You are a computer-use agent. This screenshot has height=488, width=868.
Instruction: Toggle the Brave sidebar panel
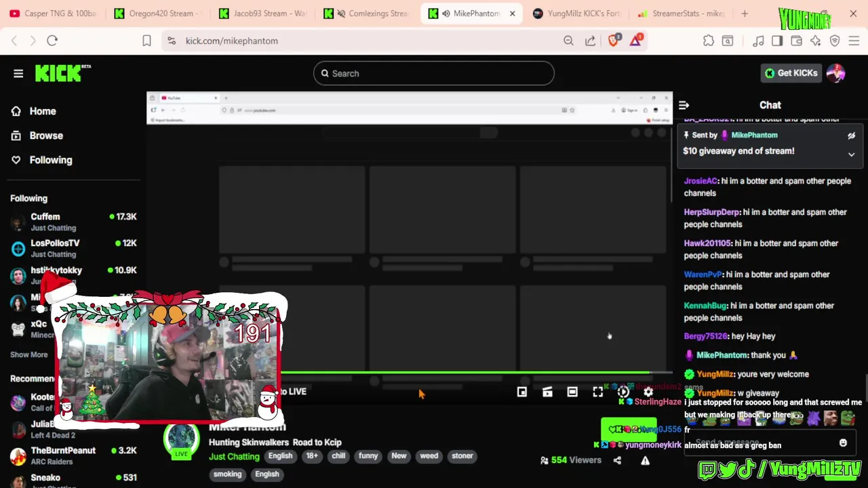[x=777, y=41]
